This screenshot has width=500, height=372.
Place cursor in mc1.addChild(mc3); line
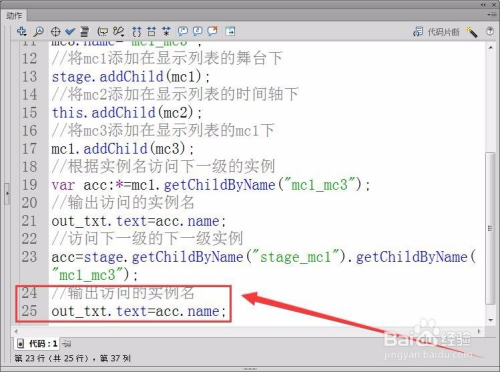[122, 149]
